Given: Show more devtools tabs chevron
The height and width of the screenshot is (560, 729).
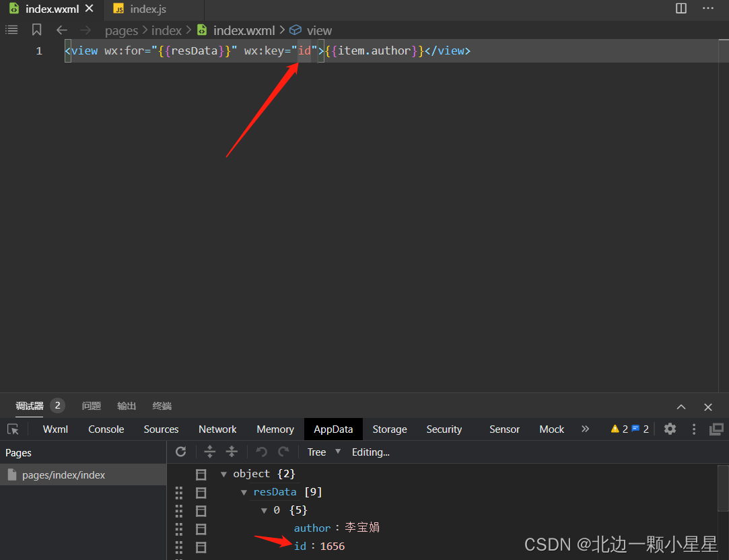Looking at the screenshot, I should 586,429.
